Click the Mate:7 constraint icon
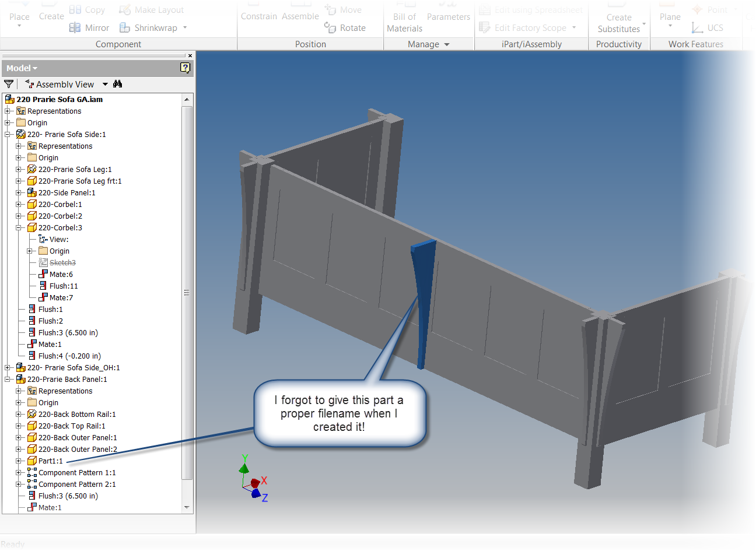756x551 pixels. pyautogui.click(x=43, y=297)
